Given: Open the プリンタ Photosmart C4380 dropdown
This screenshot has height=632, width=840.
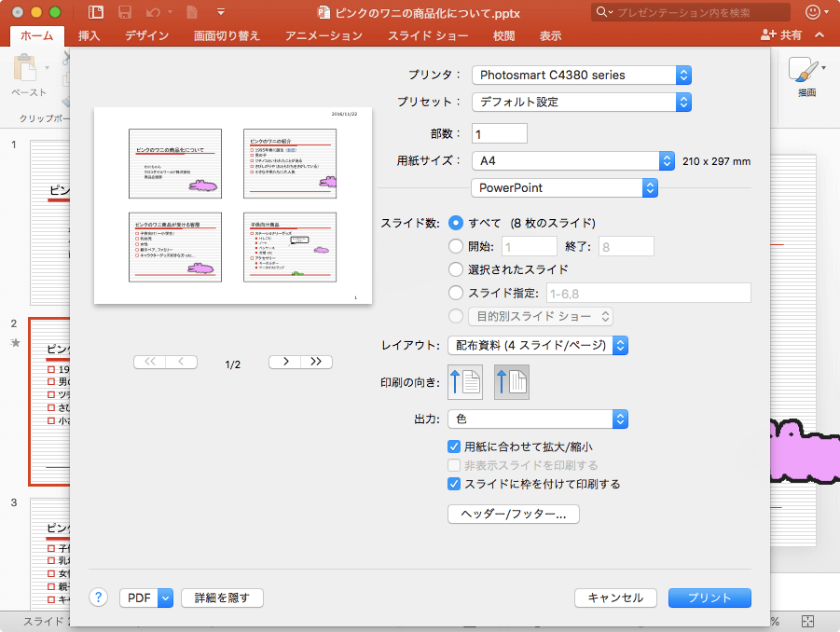Looking at the screenshot, I should [581, 75].
